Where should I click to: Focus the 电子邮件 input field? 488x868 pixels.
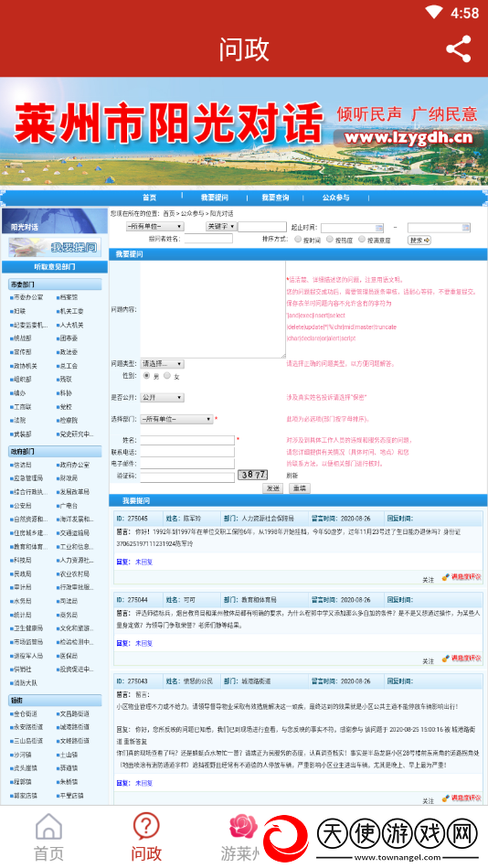click(187, 464)
